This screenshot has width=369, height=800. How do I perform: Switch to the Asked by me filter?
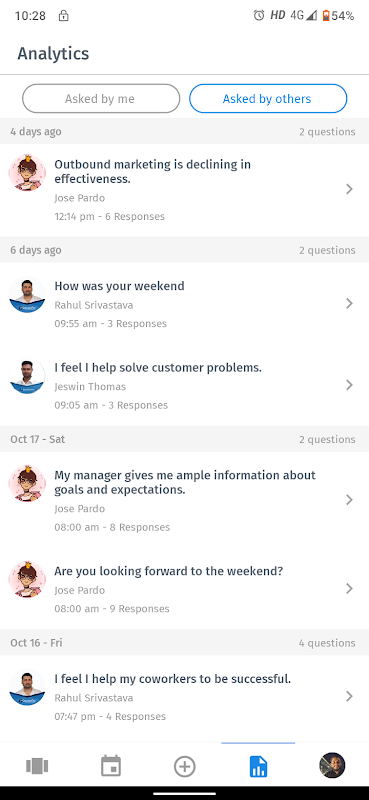coord(101,98)
